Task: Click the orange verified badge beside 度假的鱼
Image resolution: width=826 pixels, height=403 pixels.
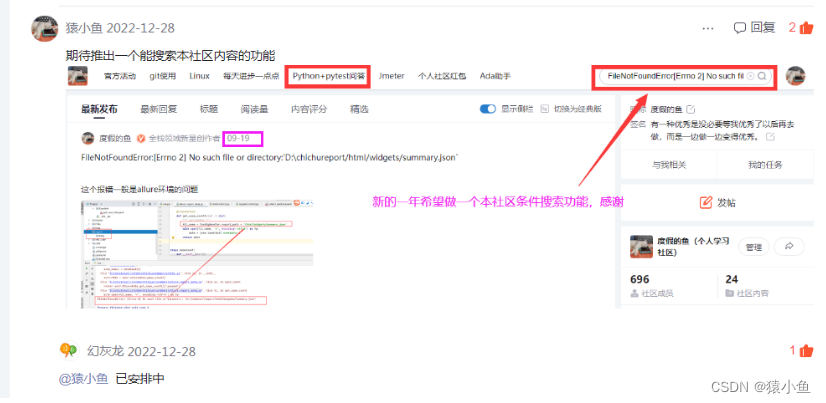Action: (141, 139)
